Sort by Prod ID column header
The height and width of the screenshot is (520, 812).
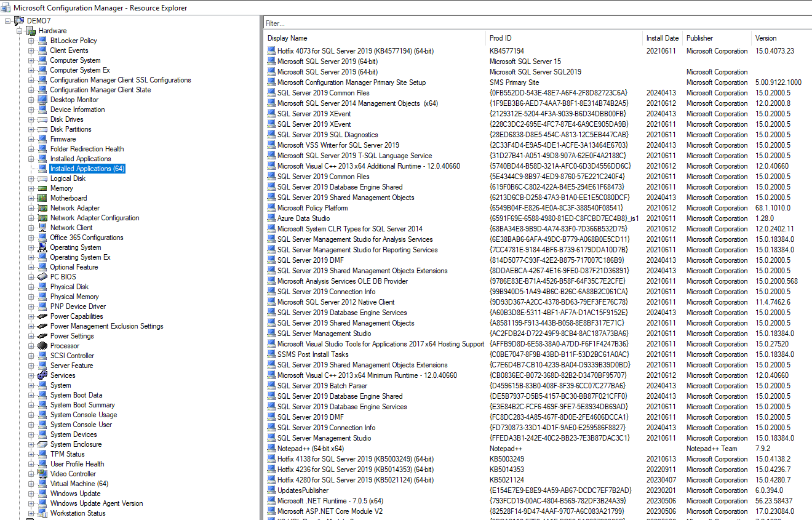565,38
